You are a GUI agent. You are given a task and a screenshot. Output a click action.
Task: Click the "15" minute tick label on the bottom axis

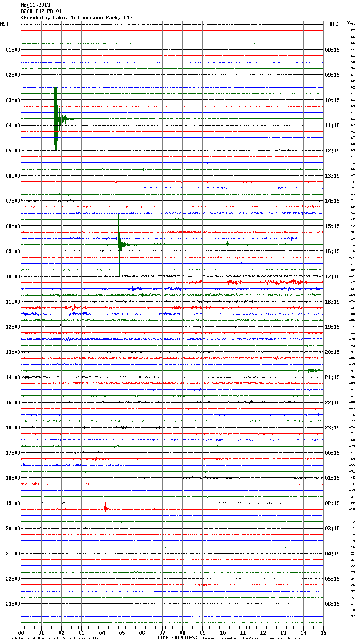(323, 633)
